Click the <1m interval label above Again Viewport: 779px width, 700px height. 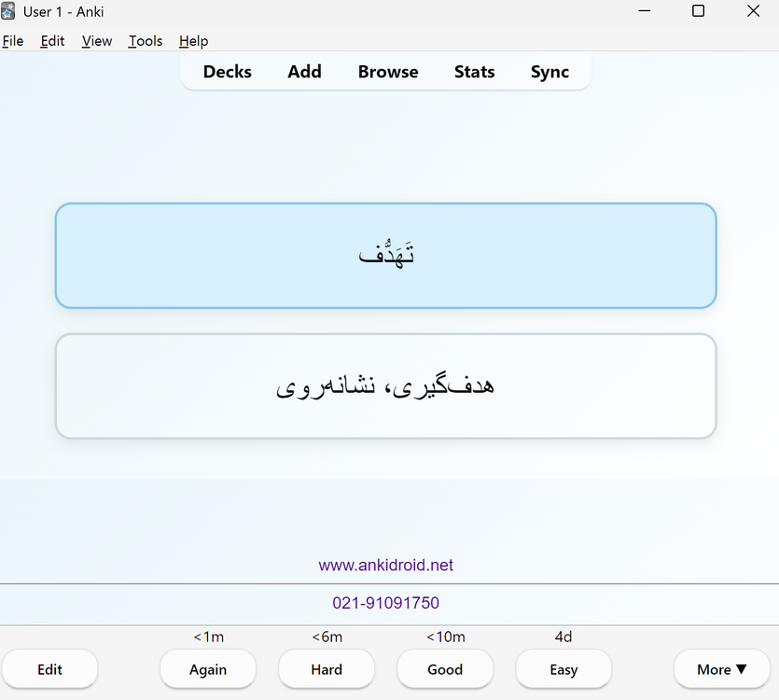(208, 637)
